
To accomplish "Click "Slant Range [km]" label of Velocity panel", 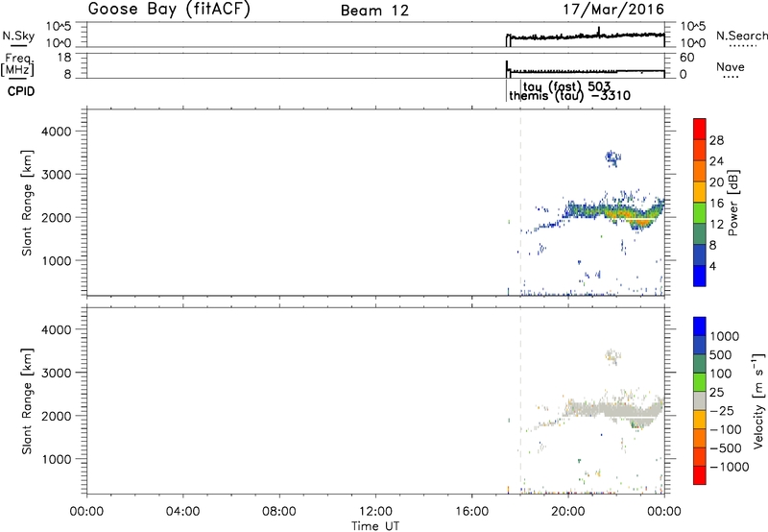I will click(27, 401).
